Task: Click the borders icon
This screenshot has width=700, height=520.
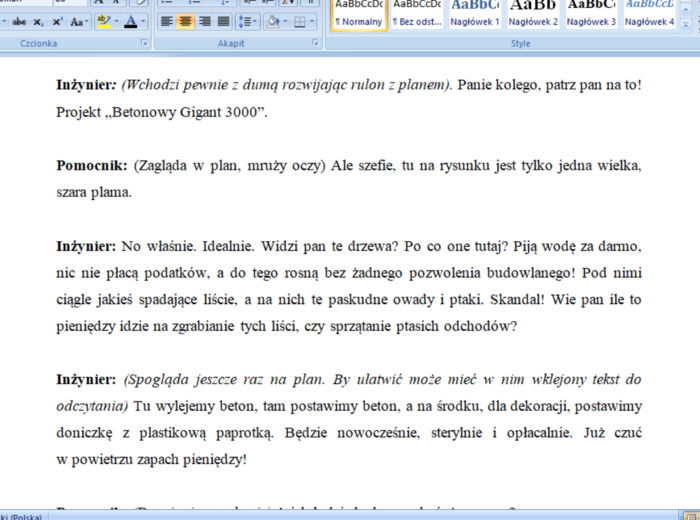Action: [x=299, y=21]
